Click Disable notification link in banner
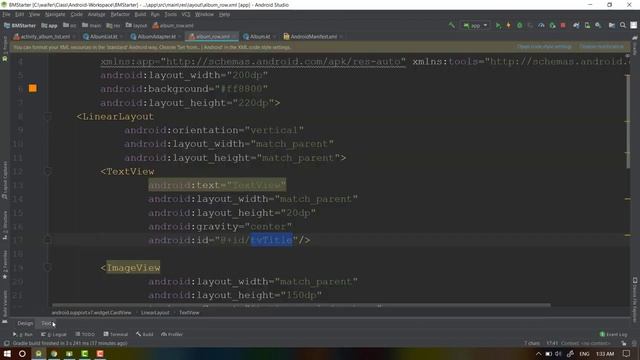This screenshot has height=360, width=640. (x=602, y=47)
